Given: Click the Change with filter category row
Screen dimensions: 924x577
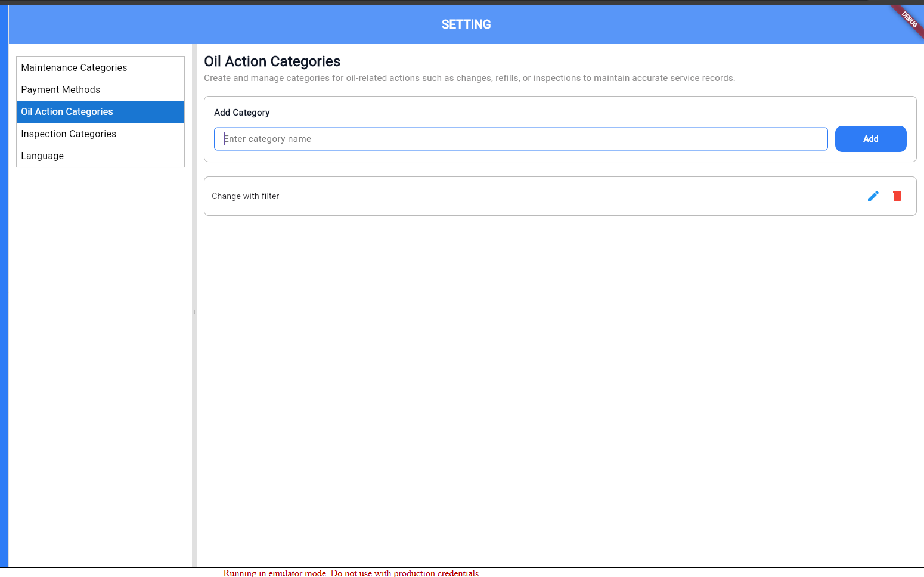Looking at the screenshot, I should click(477, 196).
